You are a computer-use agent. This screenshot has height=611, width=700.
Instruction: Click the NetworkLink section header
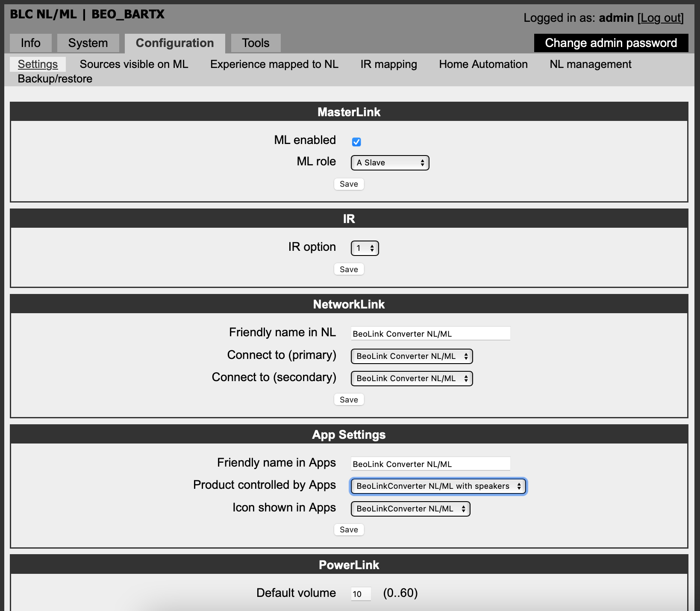coord(349,304)
